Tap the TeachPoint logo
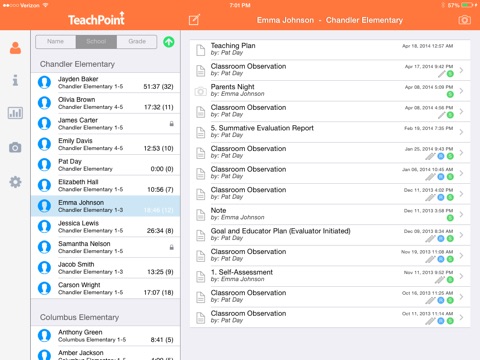This screenshot has height=360, width=480. [x=96, y=19]
